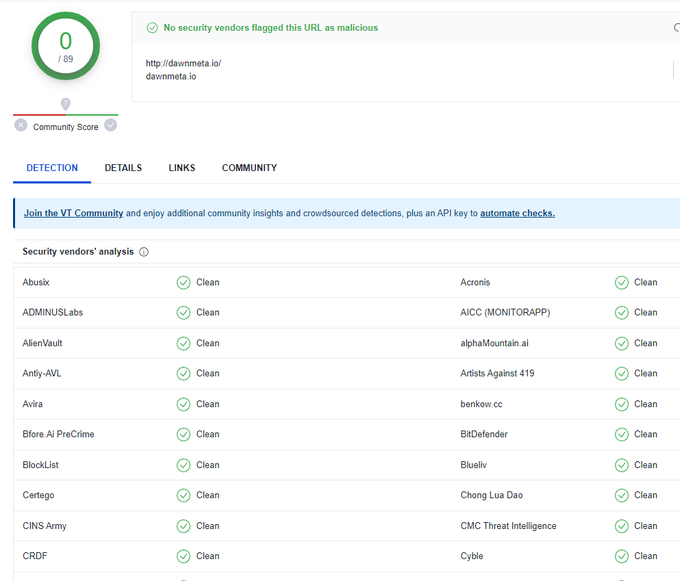Click the Cyble Clean check icon
The width and height of the screenshot is (680, 581).
pos(621,556)
